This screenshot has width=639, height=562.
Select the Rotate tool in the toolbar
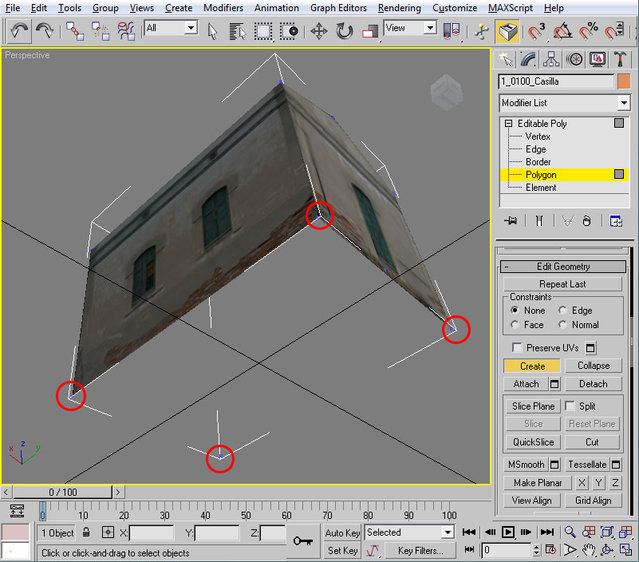pyautogui.click(x=345, y=31)
